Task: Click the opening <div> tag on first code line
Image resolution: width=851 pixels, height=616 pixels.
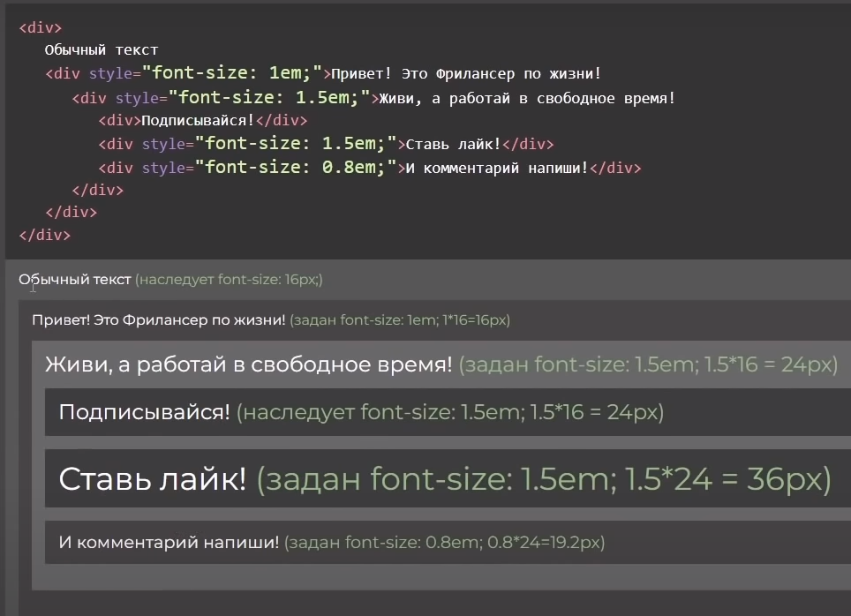Action: pyautogui.click(x=41, y=27)
